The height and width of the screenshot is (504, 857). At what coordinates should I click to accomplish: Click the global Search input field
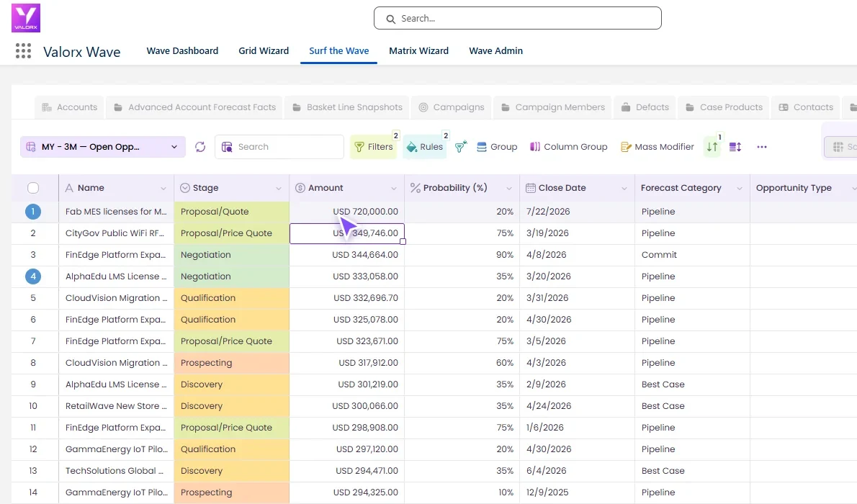(x=518, y=19)
